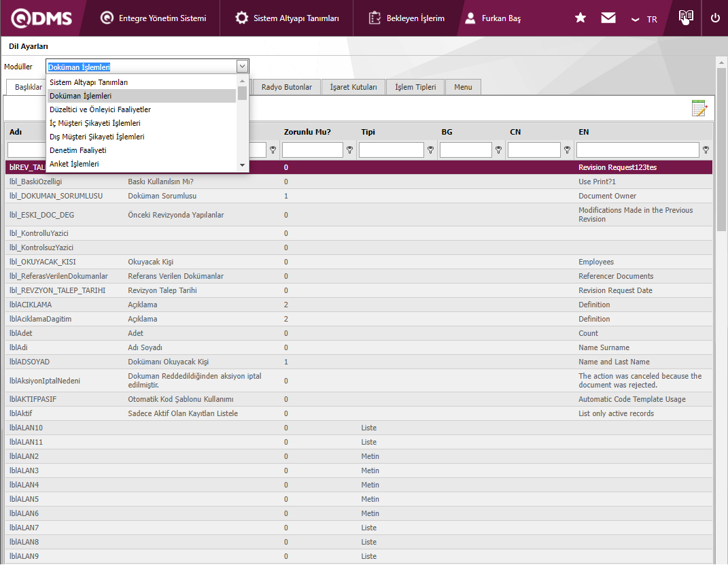Select the lblAKTIFPASIF row
Viewport: 728px width, 565px height.
tap(359, 399)
